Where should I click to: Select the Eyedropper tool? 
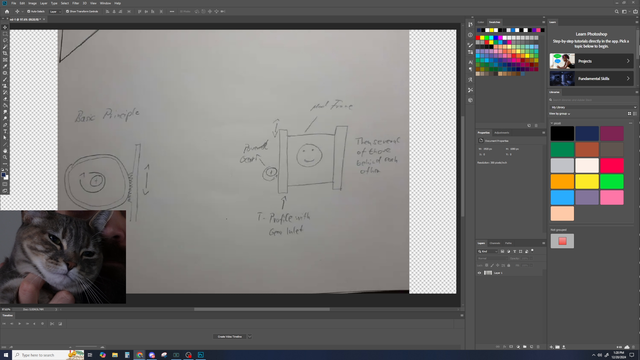click(x=5, y=66)
